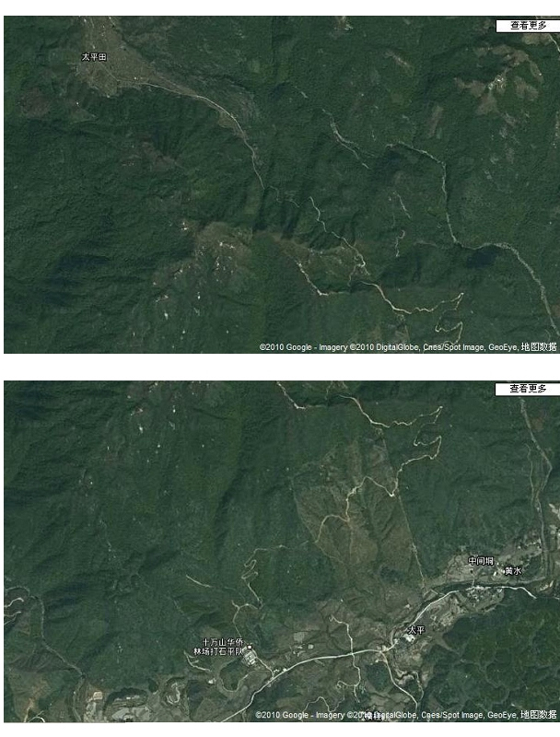Viewport: 560px width, 737px height.
Task: Click 查看更多 button on lower map
Action: (x=528, y=389)
